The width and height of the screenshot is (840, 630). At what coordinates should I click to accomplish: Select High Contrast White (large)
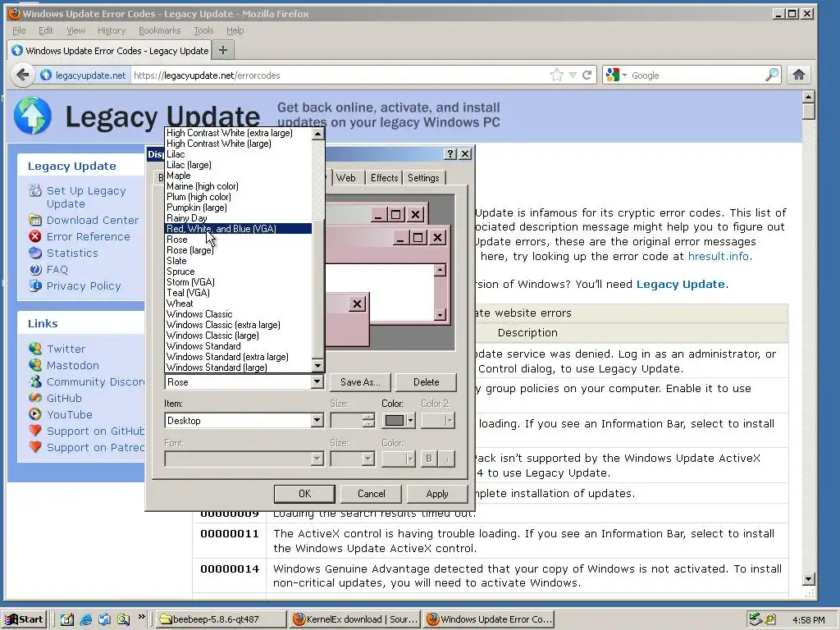click(239, 144)
